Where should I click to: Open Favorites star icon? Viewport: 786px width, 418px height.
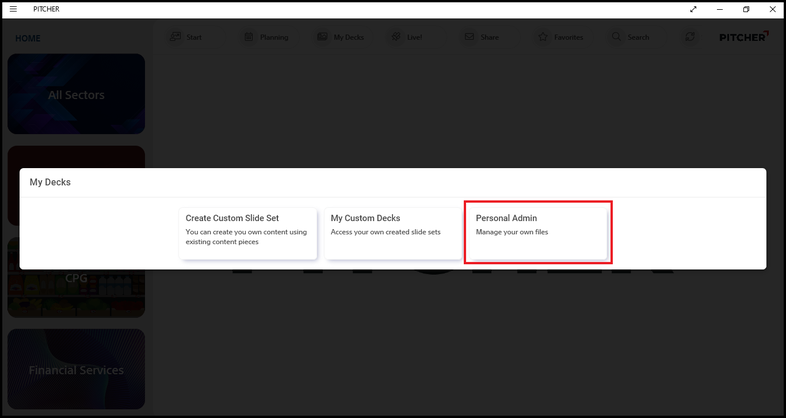point(543,37)
